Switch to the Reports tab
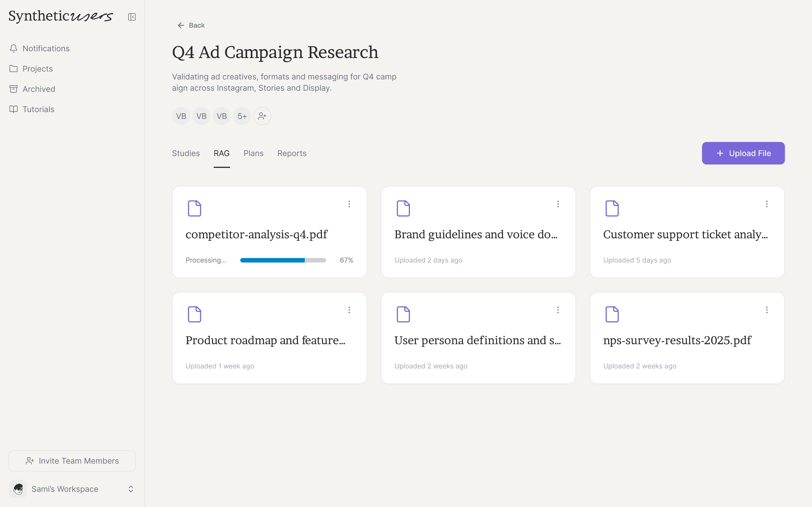812x507 pixels. pyautogui.click(x=292, y=153)
